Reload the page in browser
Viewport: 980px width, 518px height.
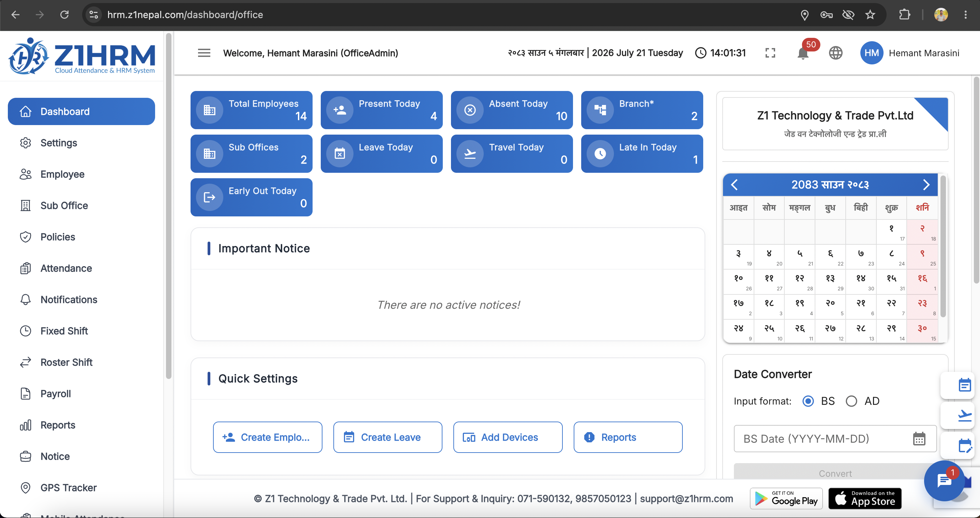64,15
